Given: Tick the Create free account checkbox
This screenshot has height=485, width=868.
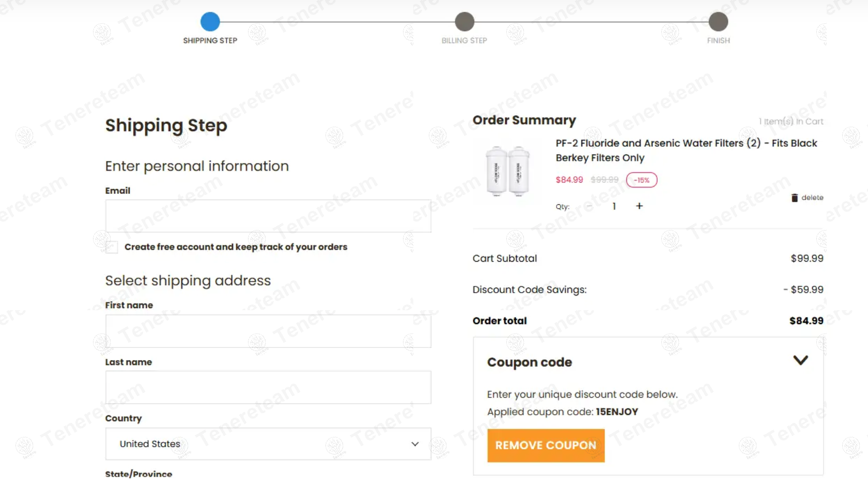Looking at the screenshot, I should point(112,247).
